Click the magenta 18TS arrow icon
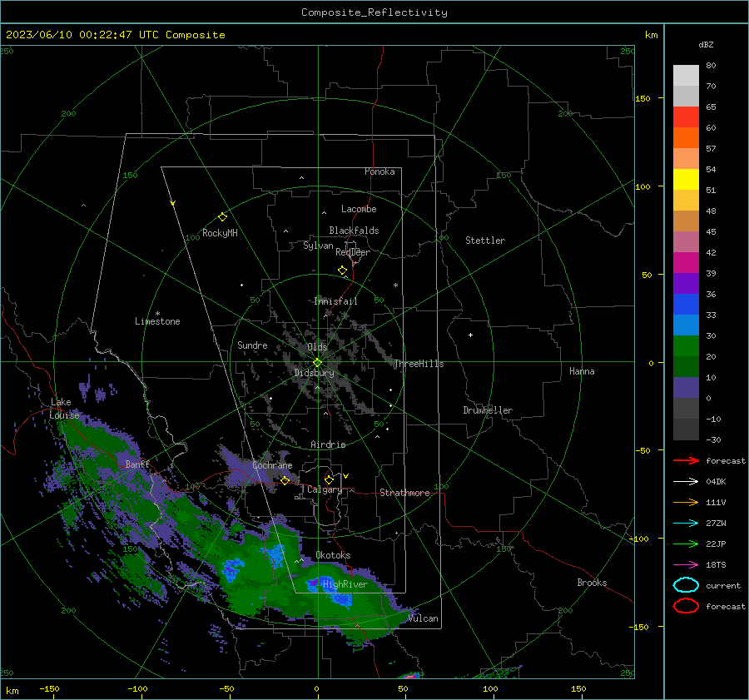The height and width of the screenshot is (700, 749). [686, 565]
